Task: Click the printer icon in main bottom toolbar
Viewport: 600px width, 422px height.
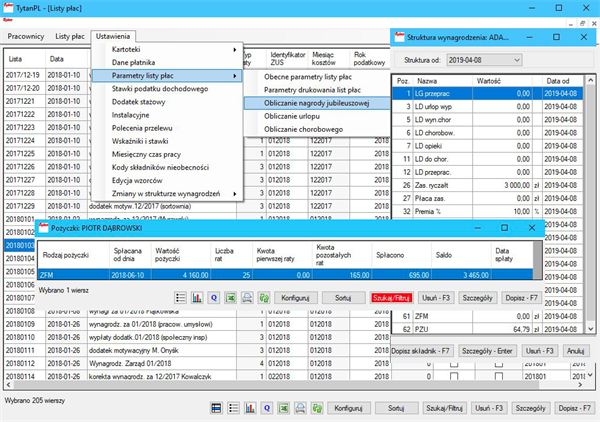Action: coord(301,409)
